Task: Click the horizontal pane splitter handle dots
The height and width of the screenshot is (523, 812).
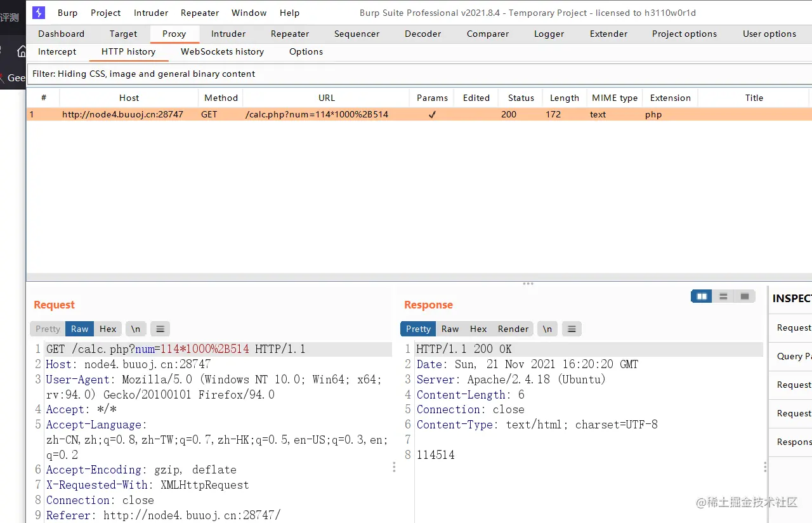Action: [x=528, y=284]
